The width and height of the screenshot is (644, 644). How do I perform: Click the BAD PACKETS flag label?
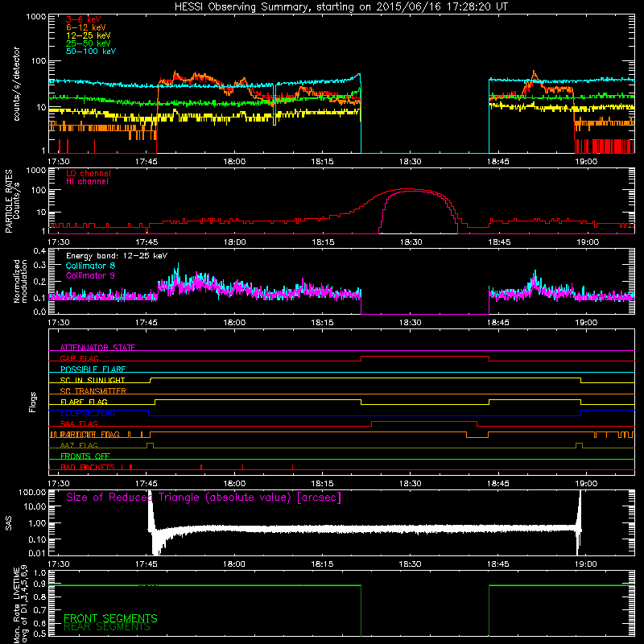pyautogui.click(x=88, y=467)
